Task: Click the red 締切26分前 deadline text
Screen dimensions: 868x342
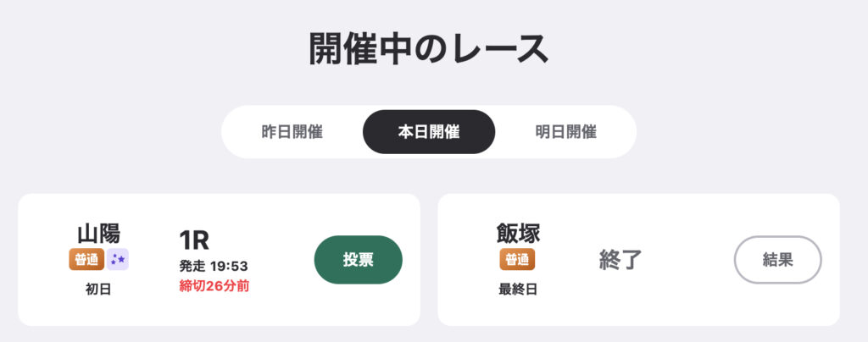Action: point(214,285)
